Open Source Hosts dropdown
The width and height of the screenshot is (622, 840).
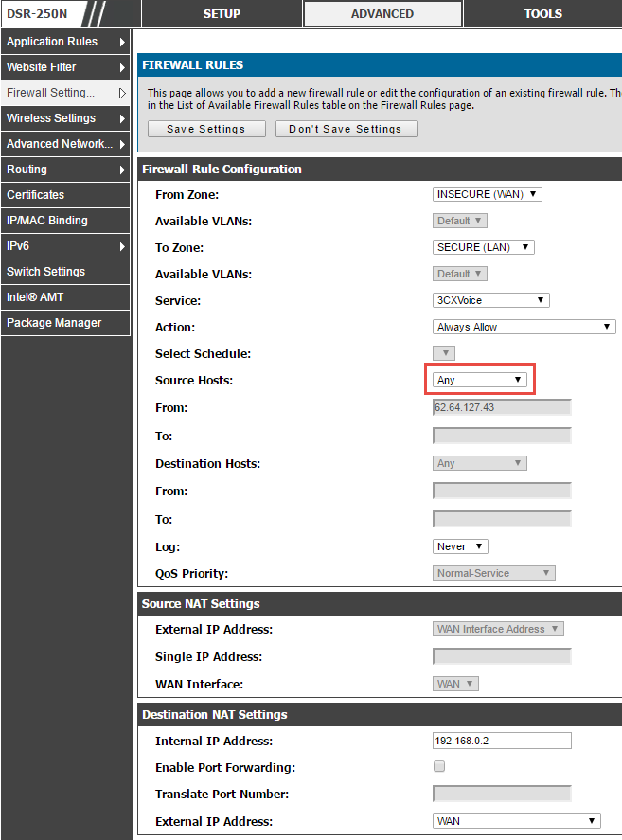pos(479,380)
